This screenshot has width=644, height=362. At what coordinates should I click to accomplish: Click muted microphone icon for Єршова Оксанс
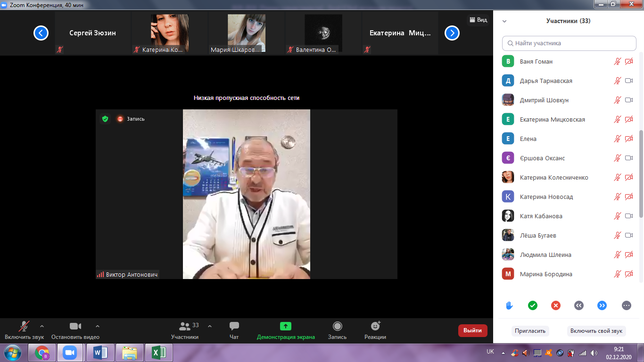tap(617, 158)
